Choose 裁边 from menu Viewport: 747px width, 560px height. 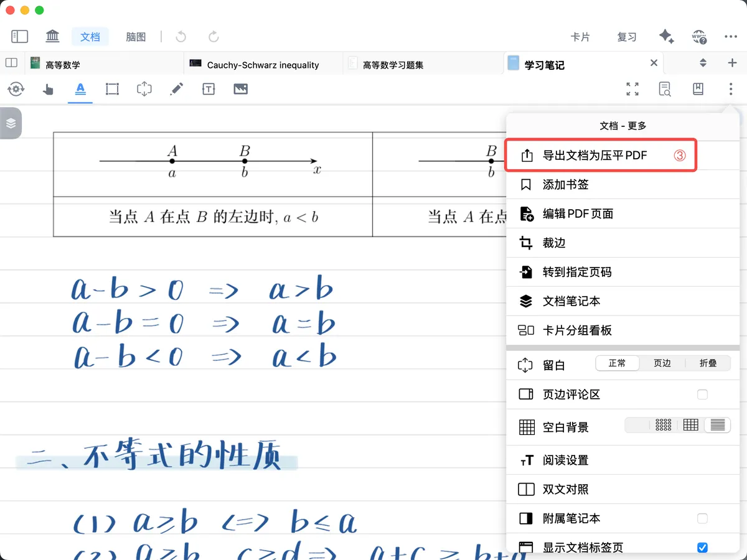tap(623, 243)
